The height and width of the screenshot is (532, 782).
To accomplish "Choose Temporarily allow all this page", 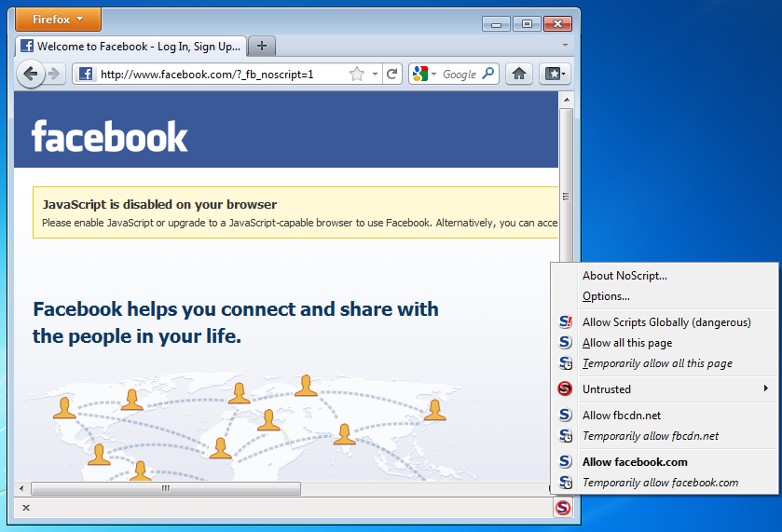I will [x=657, y=363].
